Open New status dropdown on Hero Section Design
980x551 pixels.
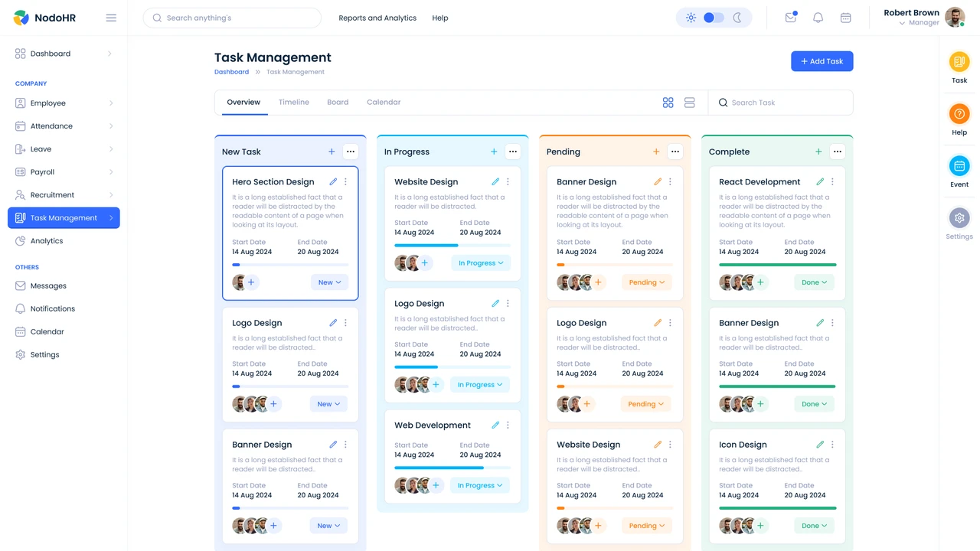(x=330, y=282)
